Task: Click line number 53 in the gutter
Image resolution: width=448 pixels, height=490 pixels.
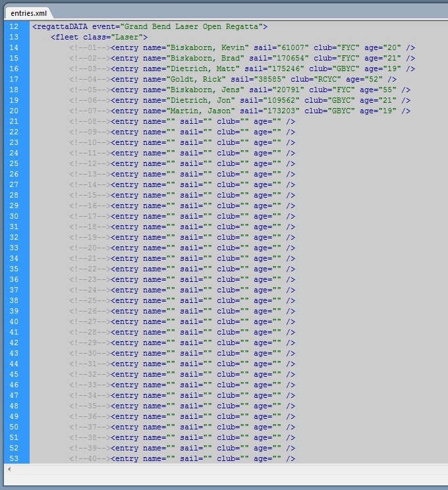Action: [14, 459]
